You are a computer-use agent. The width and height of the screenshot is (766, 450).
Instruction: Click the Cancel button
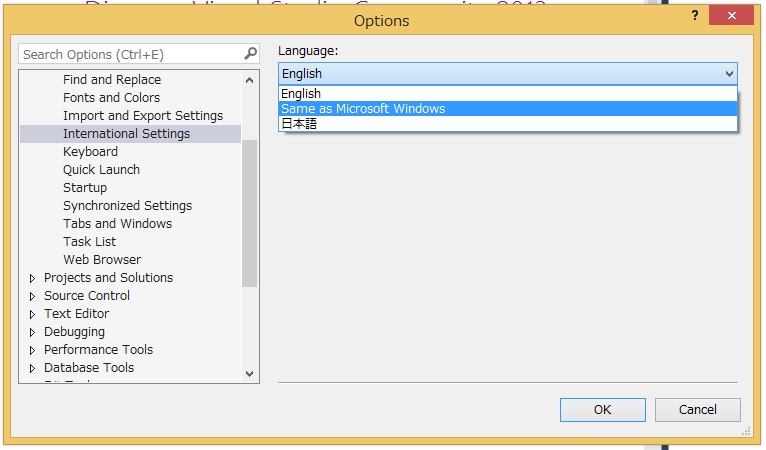click(x=698, y=409)
